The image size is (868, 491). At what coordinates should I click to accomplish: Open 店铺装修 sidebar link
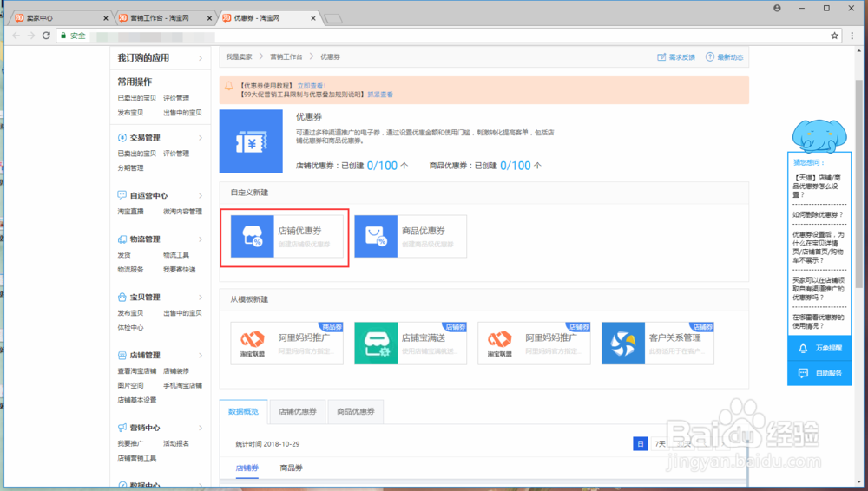point(176,371)
